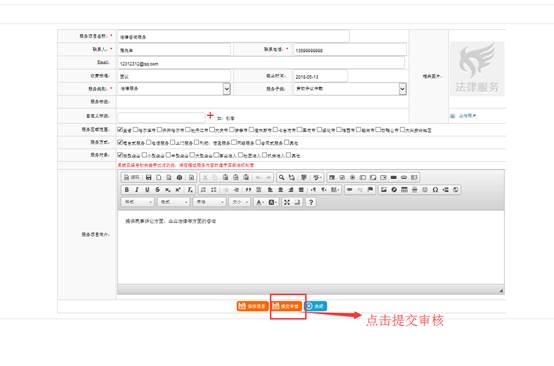Image resolution: width=554 pixels, height=366 pixels.
Task: Open the text color picker in editor
Action: pyautogui.click(x=260, y=202)
